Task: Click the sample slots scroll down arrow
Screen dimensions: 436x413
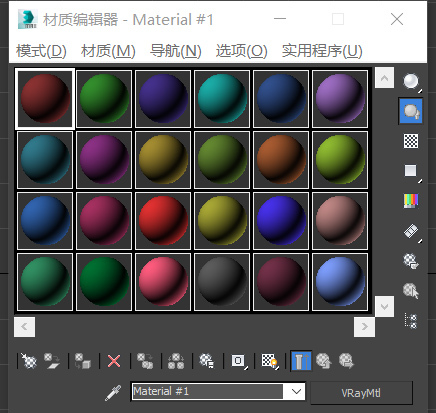Action: coord(384,306)
